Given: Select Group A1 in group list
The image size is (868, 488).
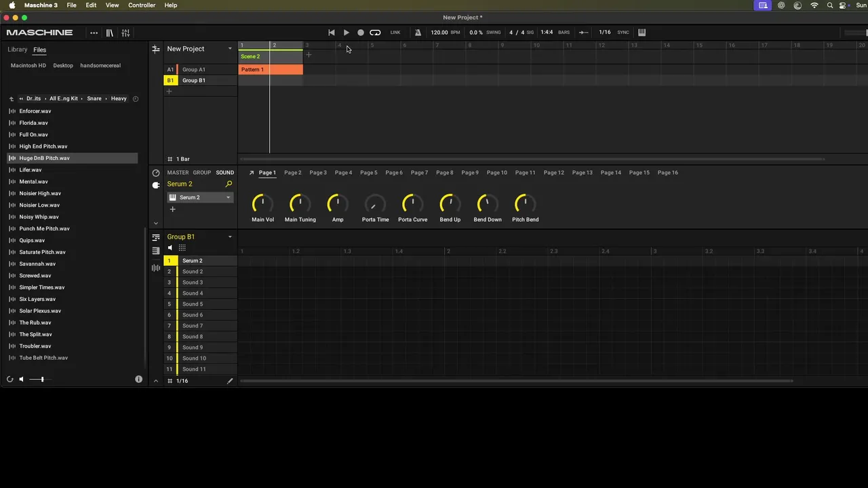Looking at the screenshot, I should [201, 69].
